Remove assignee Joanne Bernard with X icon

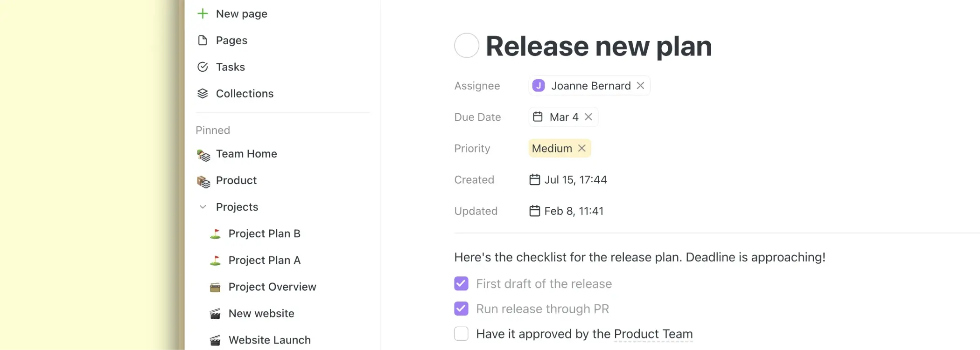[x=641, y=86]
